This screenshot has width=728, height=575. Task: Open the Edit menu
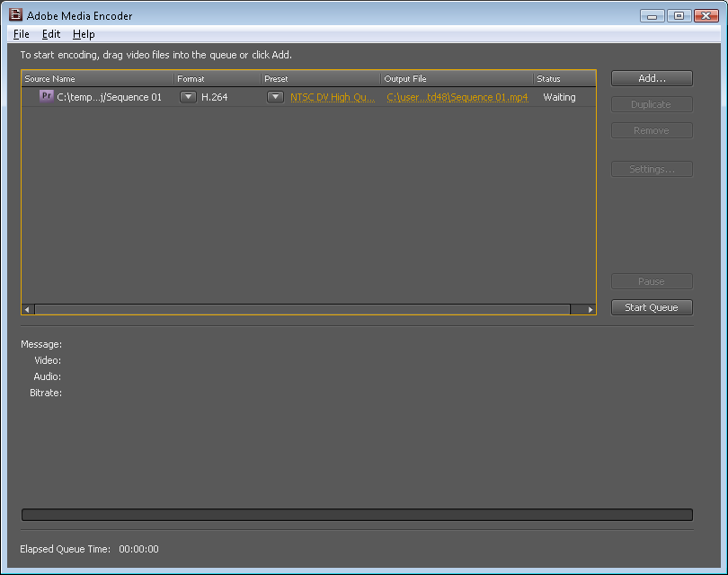pos(51,34)
